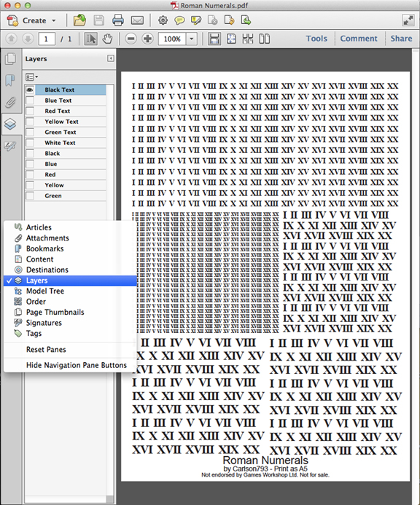
Task: Click the Save floppy disk icon
Action: point(98,20)
